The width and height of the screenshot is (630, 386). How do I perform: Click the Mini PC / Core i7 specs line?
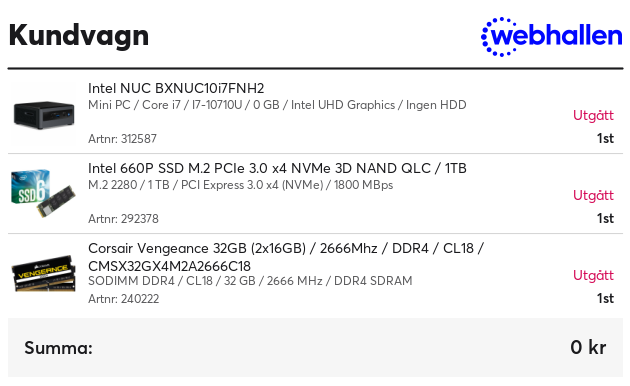[x=277, y=105]
